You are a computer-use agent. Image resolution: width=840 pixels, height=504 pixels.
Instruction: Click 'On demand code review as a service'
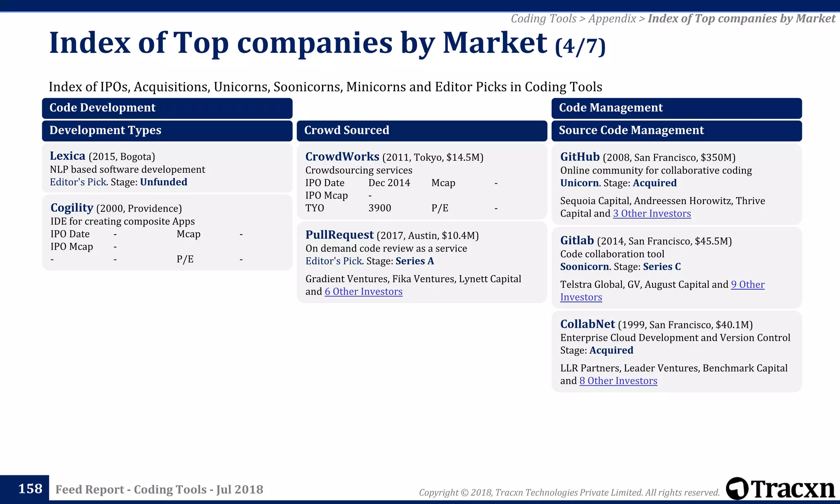tap(386, 249)
